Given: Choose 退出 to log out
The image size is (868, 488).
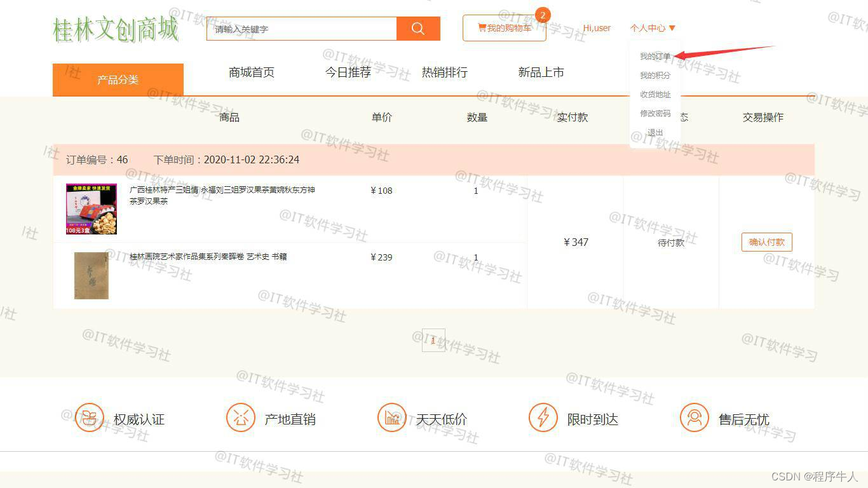Looking at the screenshot, I should click(x=655, y=133).
